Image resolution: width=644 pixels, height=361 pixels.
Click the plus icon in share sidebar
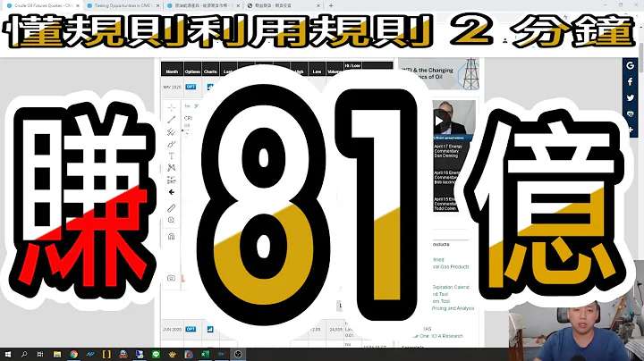pyautogui.click(x=631, y=130)
